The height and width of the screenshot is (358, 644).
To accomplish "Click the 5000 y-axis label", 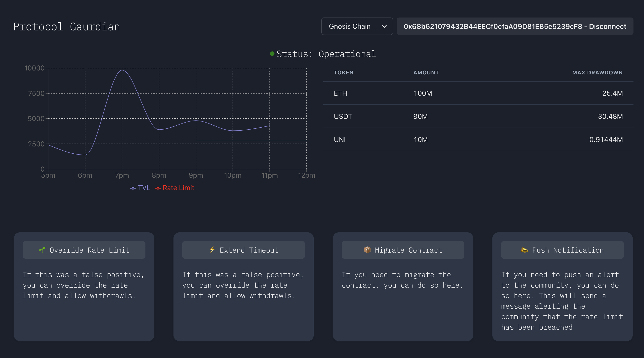I will 36,119.
